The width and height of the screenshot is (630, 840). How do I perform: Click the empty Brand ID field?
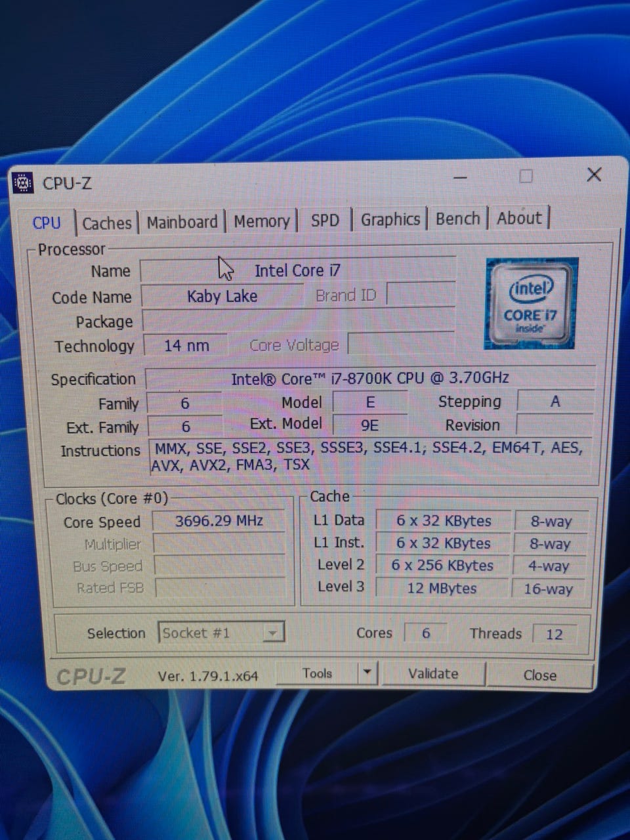tap(421, 293)
